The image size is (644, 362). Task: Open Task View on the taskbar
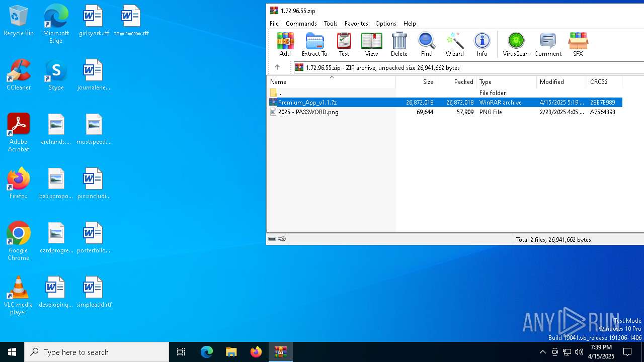point(181,352)
